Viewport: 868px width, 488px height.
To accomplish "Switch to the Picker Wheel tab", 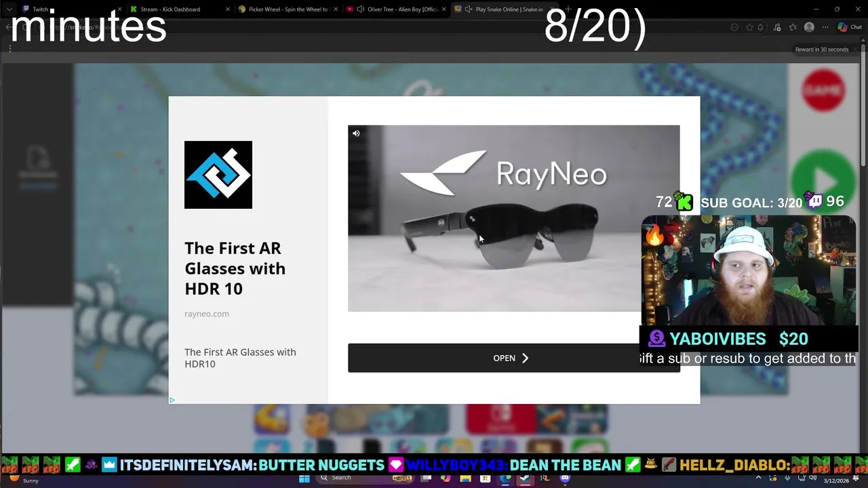I will click(288, 9).
